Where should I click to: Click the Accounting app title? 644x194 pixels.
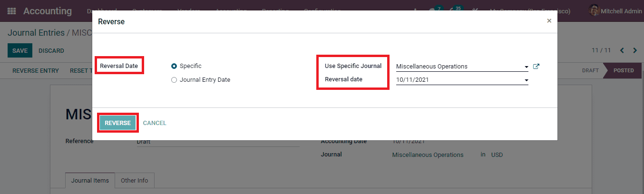point(48,11)
